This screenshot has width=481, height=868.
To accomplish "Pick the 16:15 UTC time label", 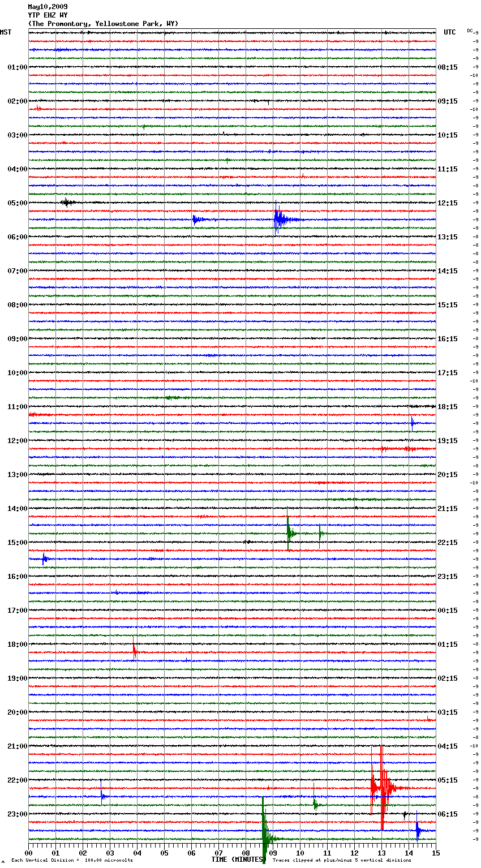I will point(448,339).
